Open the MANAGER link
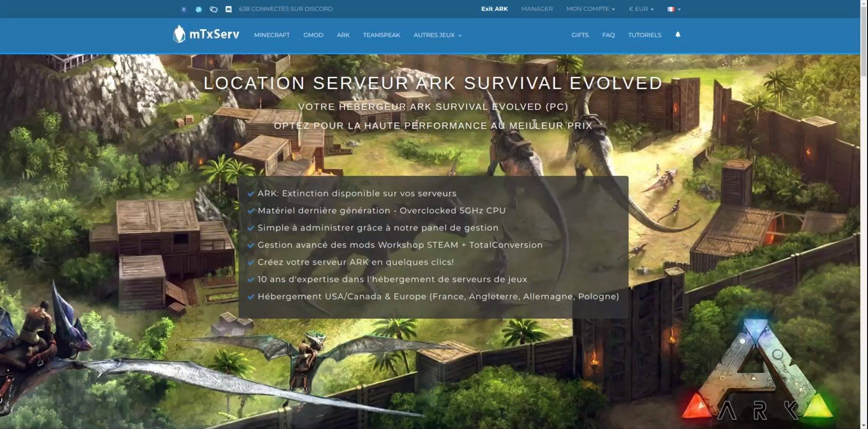 point(537,9)
